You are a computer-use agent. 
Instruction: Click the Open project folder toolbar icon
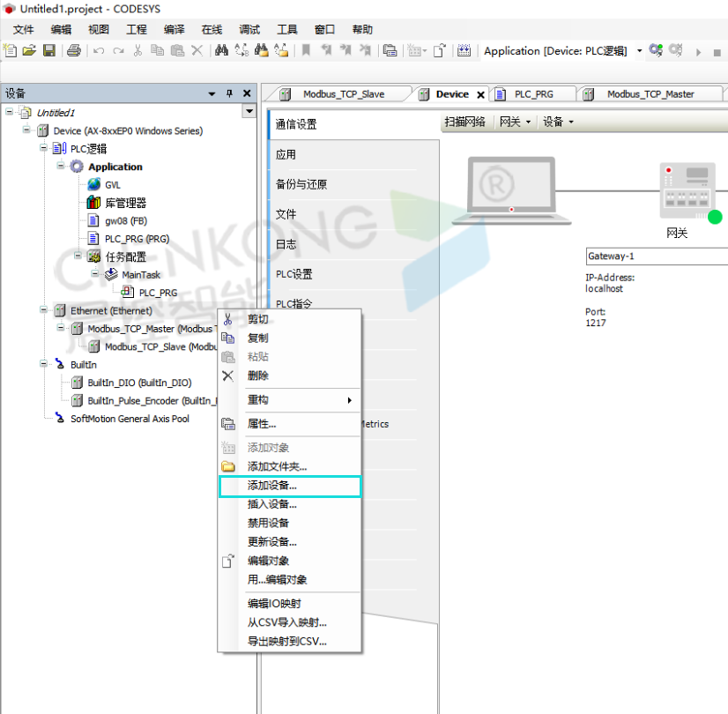(x=29, y=51)
